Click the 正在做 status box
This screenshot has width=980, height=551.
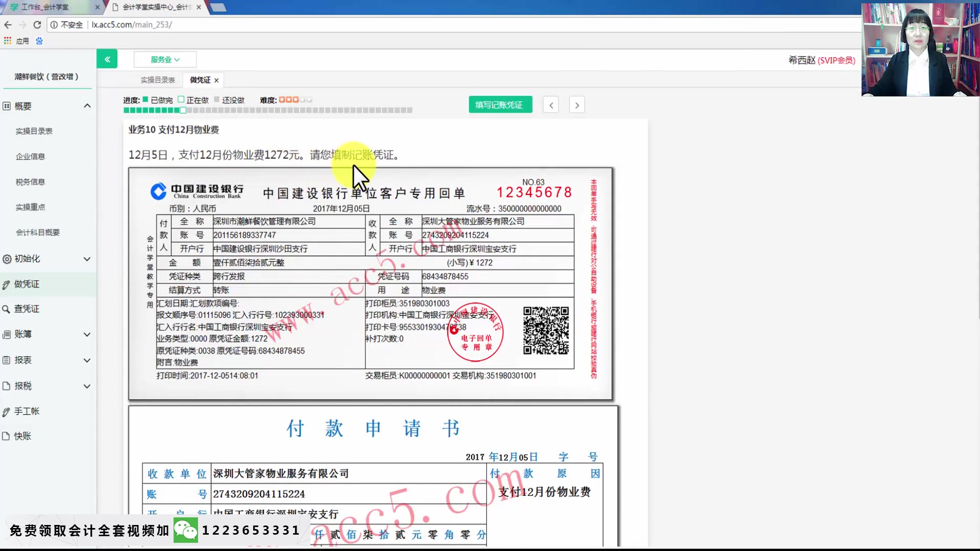[x=181, y=99]
